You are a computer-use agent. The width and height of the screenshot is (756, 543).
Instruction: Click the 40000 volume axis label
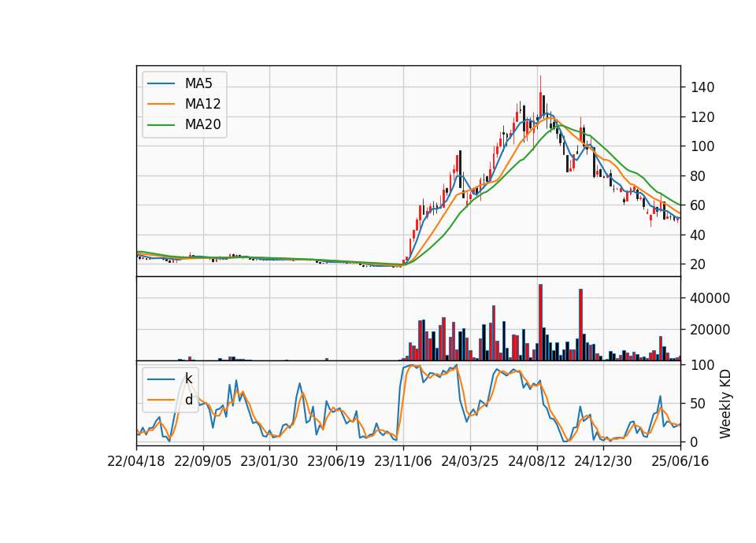tap(710, 298)
